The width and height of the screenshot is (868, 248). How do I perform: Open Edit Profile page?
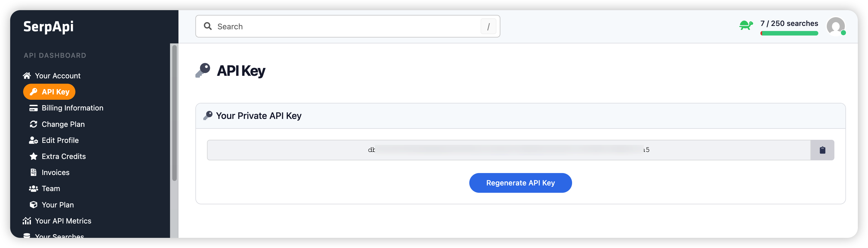pos(60,140)
